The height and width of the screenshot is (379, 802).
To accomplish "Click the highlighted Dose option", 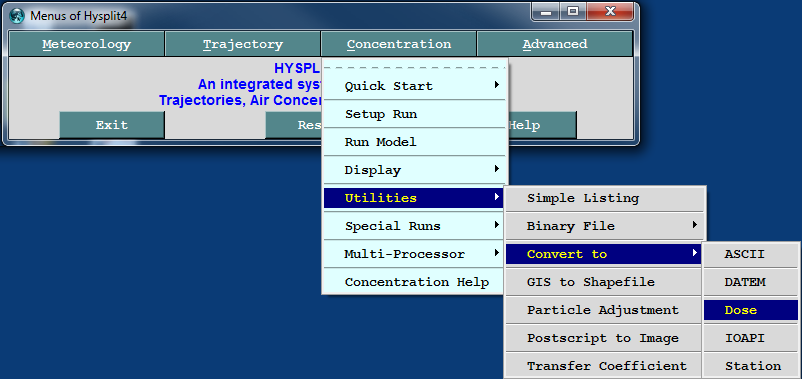I will (751, 310).
